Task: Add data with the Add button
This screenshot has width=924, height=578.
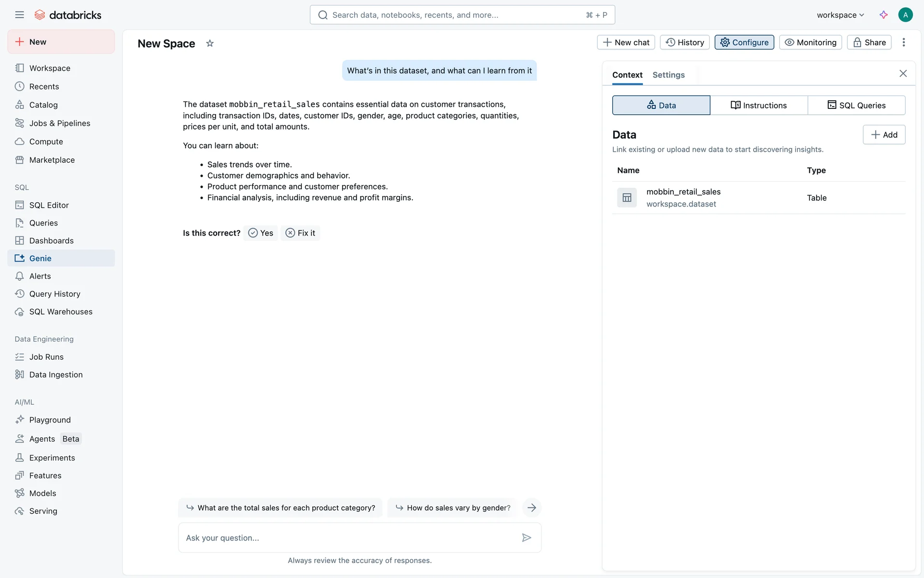Action: coord(884,135)
